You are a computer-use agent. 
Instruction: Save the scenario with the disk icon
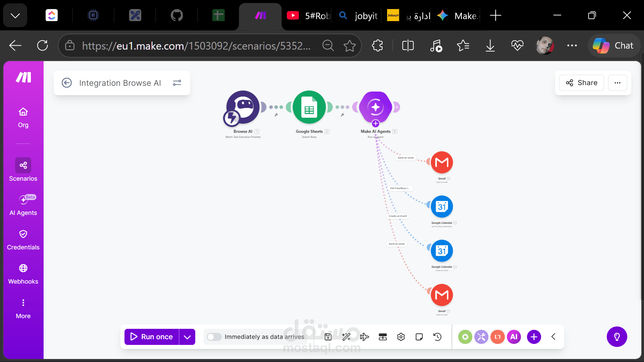pos(328,337)
